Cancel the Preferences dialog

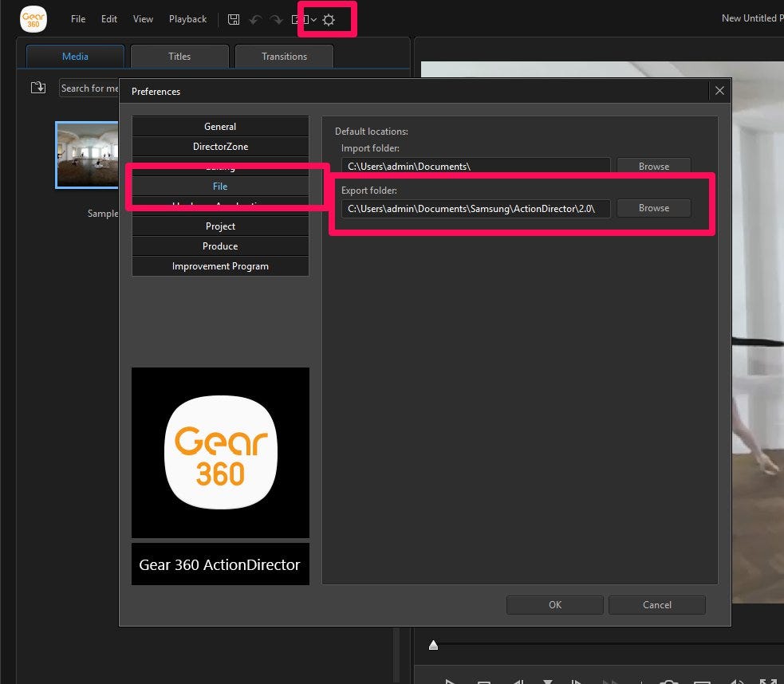[656, 604]
